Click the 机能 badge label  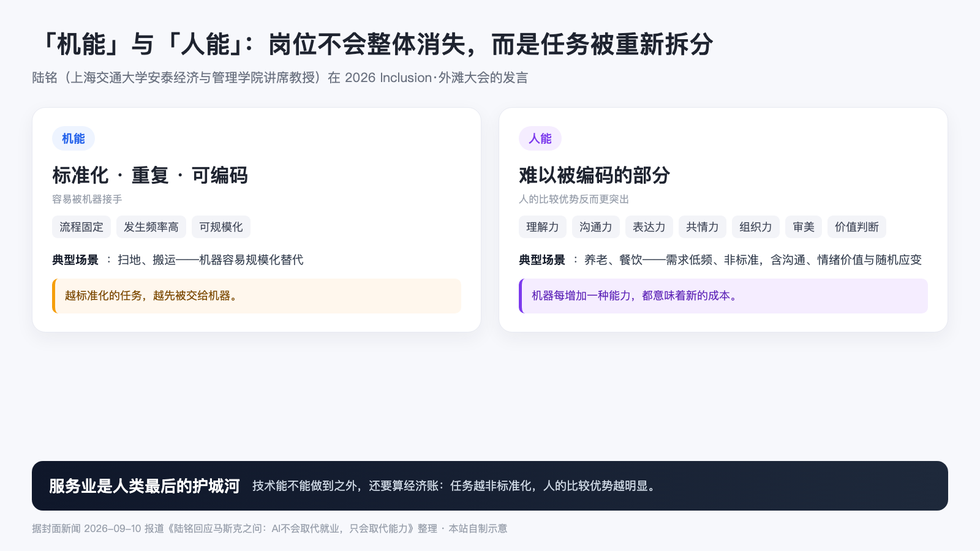pyautogui.click(x=73, y=138)
